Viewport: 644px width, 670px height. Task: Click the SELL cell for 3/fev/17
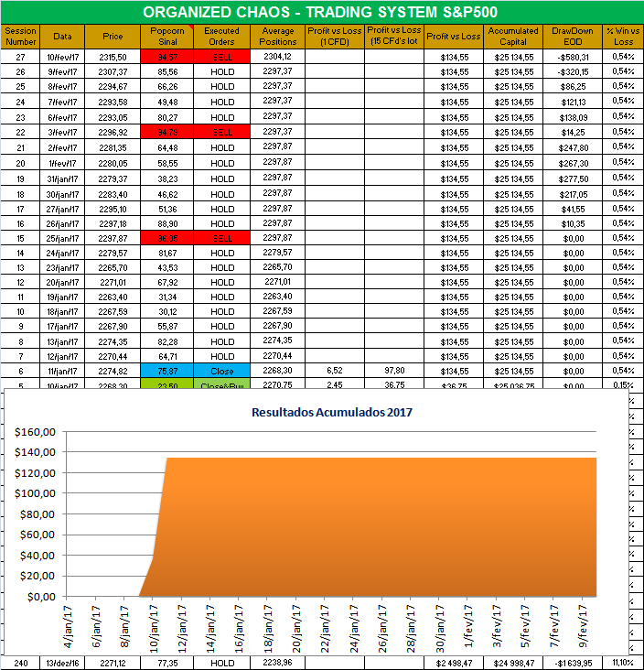pyautogui.click(x=221, y=132)
